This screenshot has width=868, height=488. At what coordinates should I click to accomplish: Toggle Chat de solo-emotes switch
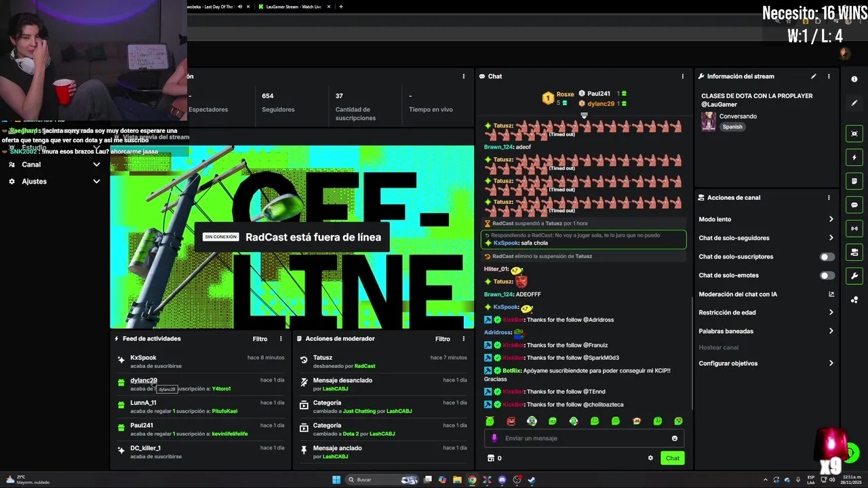point(827,276)
